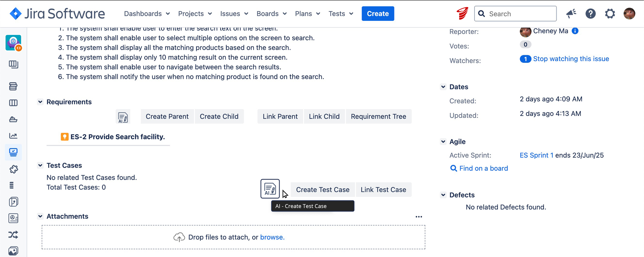Screen dimensions: 644x257
Task: Collapse the Agile section
Action: (x=443, y=142)
